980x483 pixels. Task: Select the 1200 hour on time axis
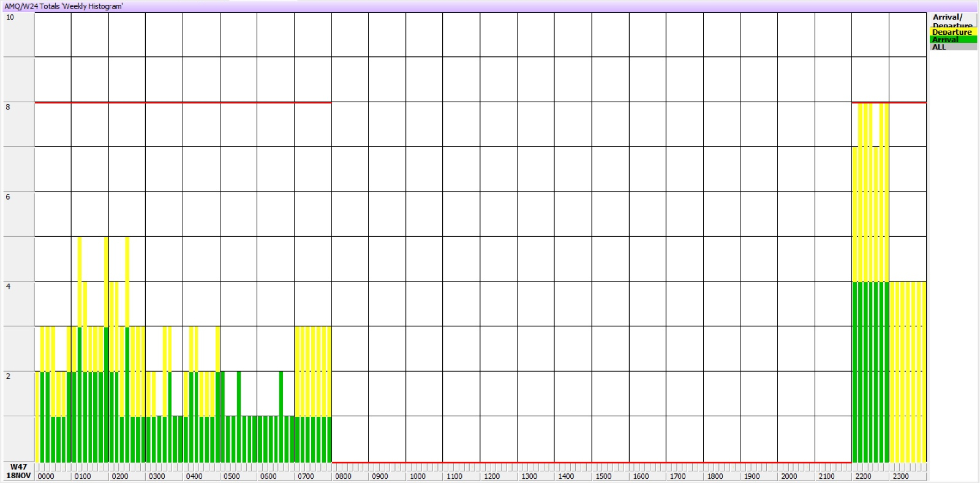tap(492, 476)
